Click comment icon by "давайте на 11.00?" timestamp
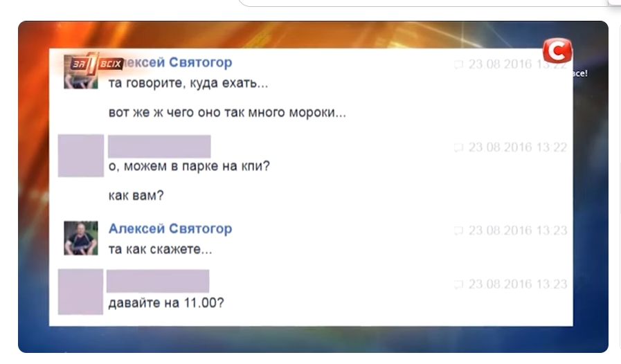The image size is (621, 364). pos(458,284)
